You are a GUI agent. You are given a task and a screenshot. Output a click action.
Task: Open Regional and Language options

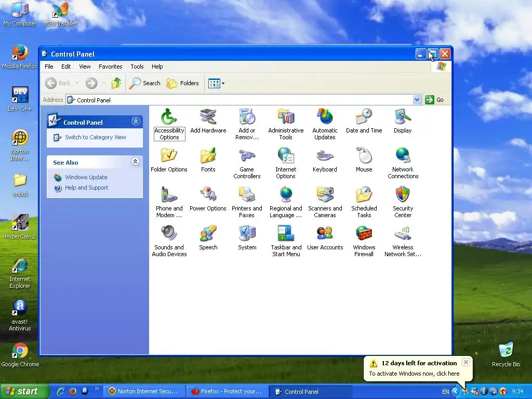click(x=286, y=202)
